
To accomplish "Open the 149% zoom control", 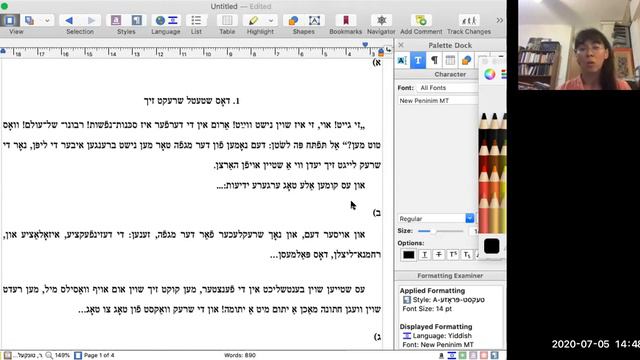I will pos(58,356).
